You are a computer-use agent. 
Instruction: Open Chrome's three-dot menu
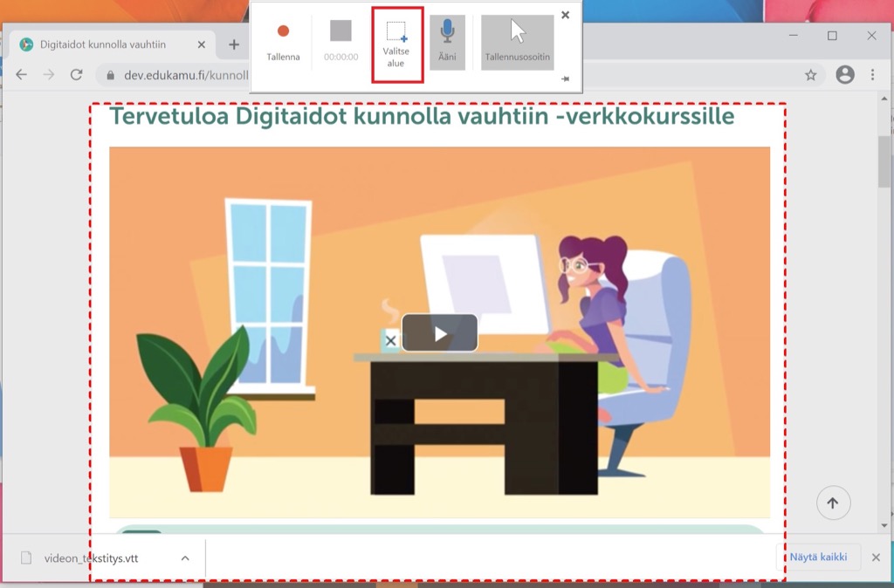pyautogui.click(x=872, y=75)
